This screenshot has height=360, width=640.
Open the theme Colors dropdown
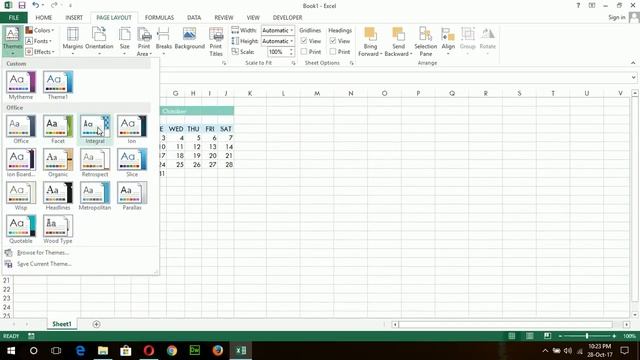pyautogui.click(x=40, y=30)
